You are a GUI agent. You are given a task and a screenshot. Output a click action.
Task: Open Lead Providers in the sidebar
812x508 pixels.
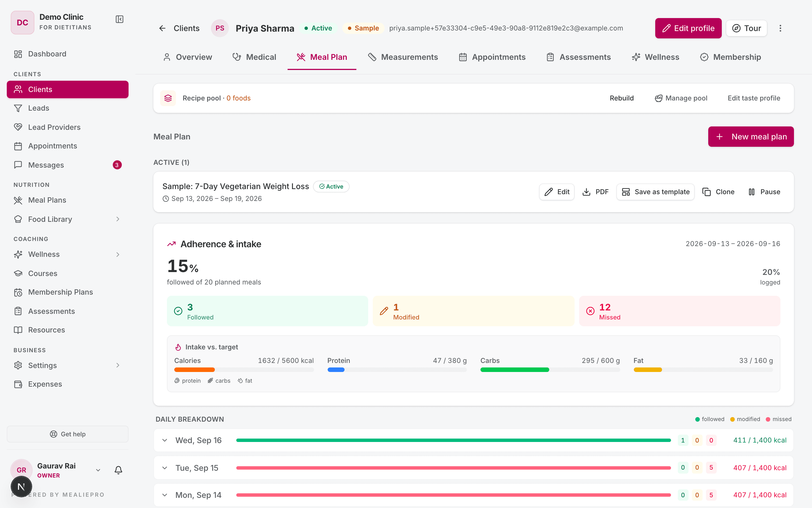point(67,127)
